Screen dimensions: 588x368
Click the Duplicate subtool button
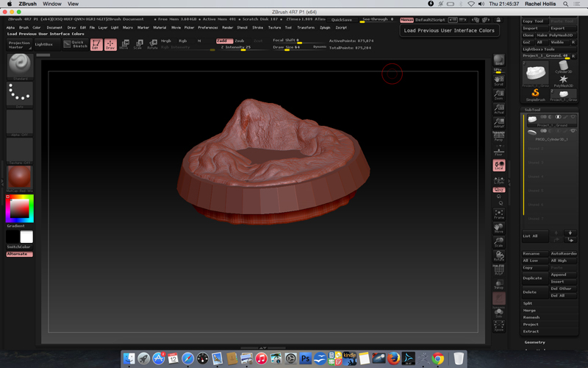coord(536,278)
